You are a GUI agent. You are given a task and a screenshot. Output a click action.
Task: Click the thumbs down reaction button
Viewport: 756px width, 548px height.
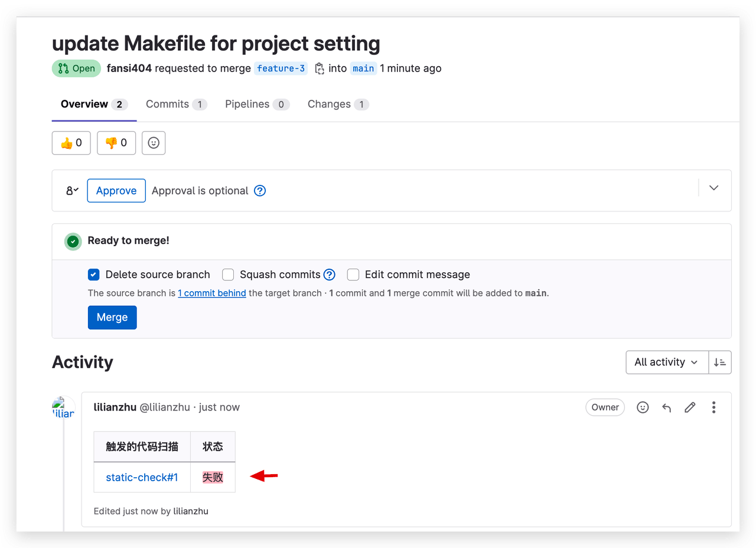116,143
